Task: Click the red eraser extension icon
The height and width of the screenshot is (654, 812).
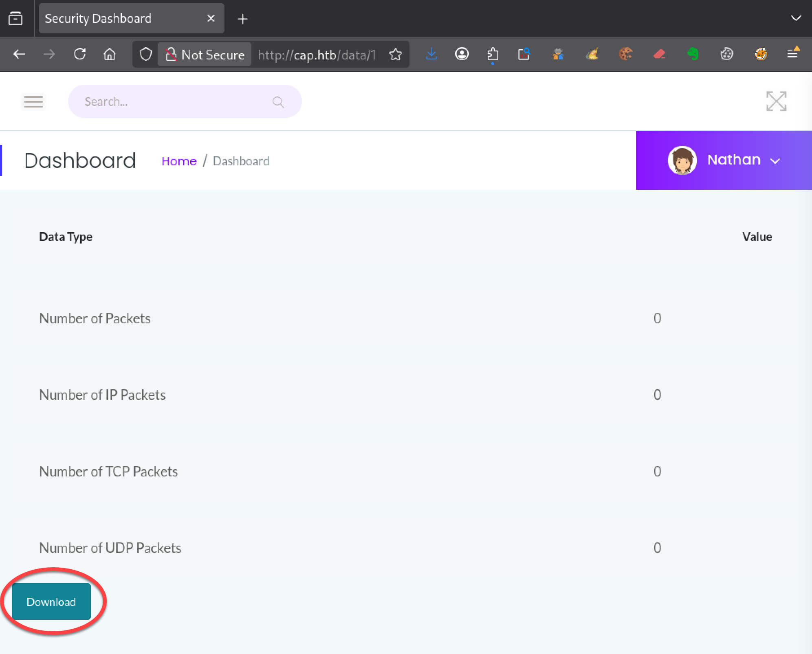Action: coord(659,54)
